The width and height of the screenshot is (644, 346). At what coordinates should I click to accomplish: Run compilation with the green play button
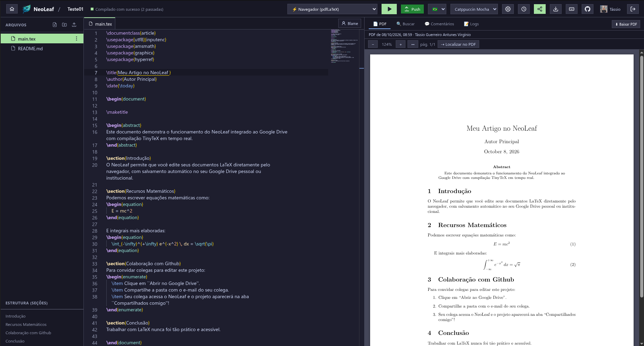(x=389, y=9)
